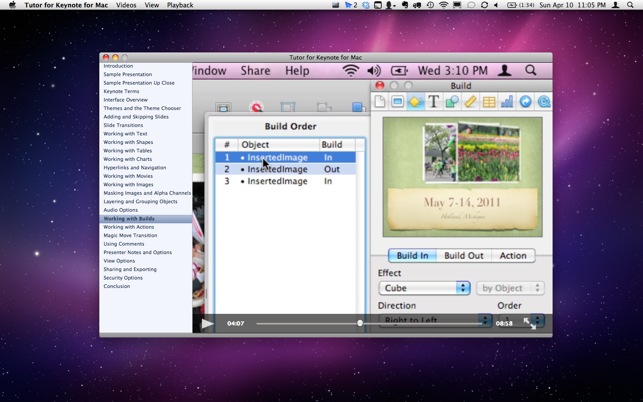Click the battery icon beside Wed 3:10 PM
Viewport: 643px width, 402px height.
pyautogui.click(x=399, y=71)
